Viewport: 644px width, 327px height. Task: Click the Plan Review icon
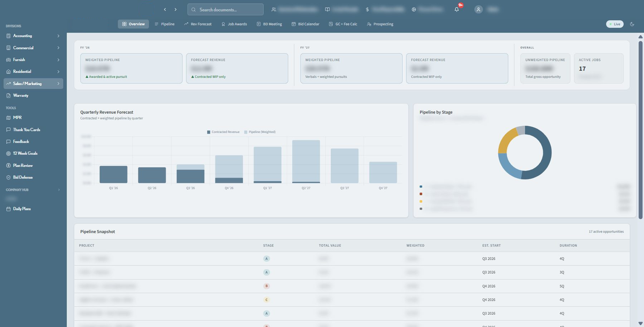click(9, 165)
